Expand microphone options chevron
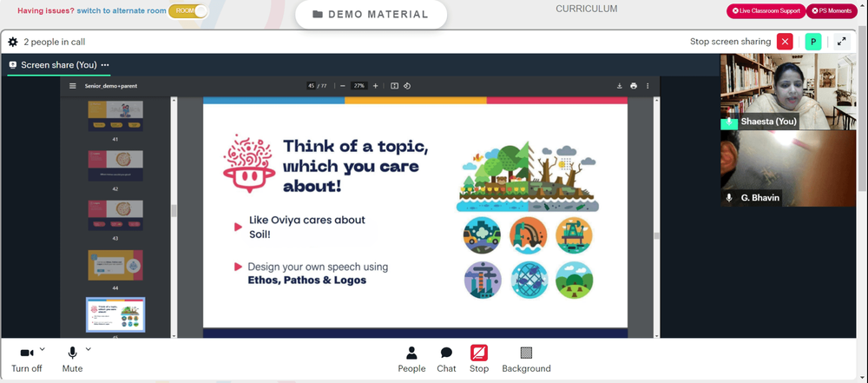868x383 pixels. pyautogui.click(x=88, y=349)
